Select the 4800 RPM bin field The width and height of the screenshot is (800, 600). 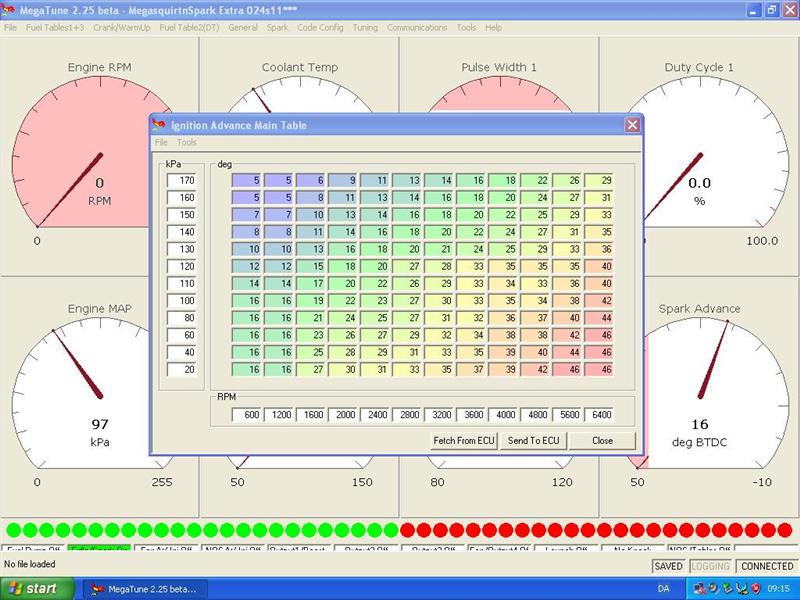click(x=535, y=415)
